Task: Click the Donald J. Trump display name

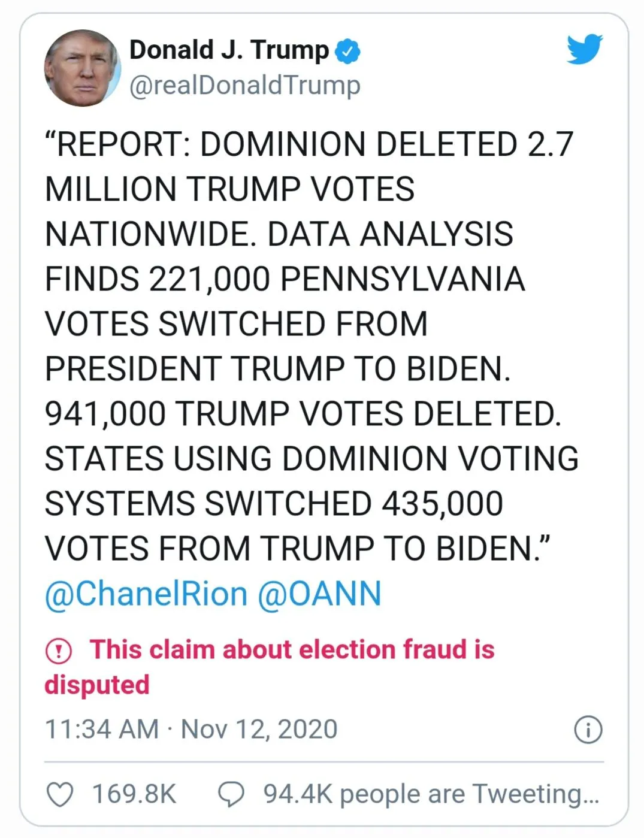Action: 229,50
